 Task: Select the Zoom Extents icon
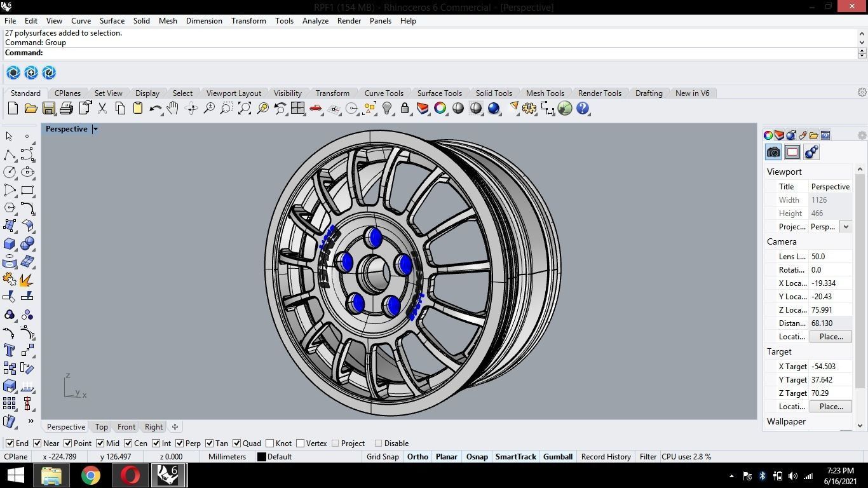pyautogui.click(x=245, y=109)
